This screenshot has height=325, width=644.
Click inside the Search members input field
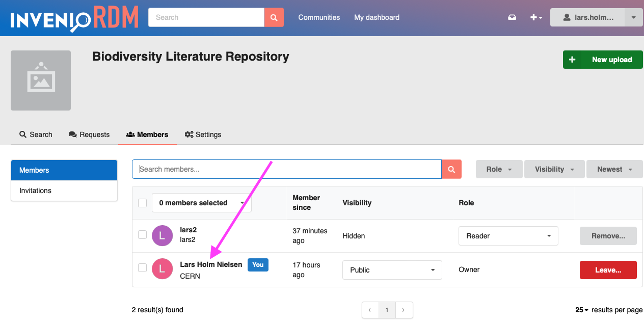pos(285,169)
